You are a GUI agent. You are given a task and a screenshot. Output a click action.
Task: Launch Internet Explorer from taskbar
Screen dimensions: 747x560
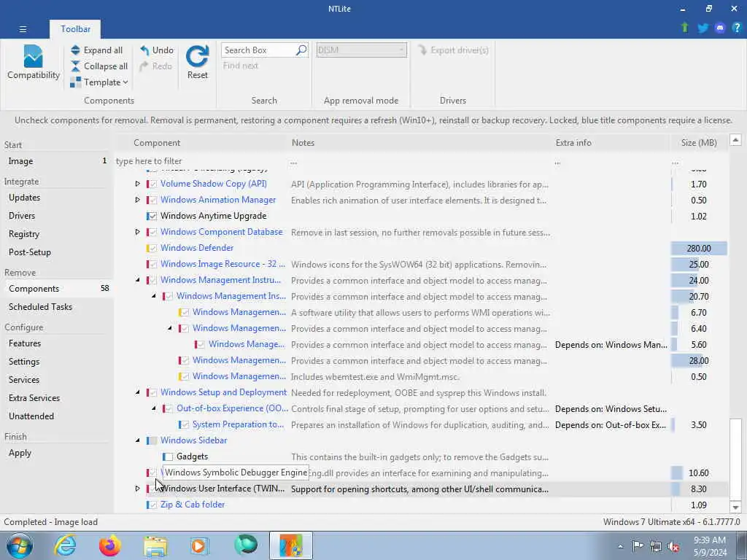click(65, 545)
